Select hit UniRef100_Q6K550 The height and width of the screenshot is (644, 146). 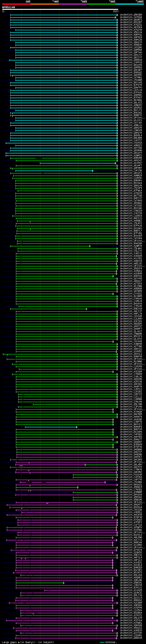(x=131, y=75)
